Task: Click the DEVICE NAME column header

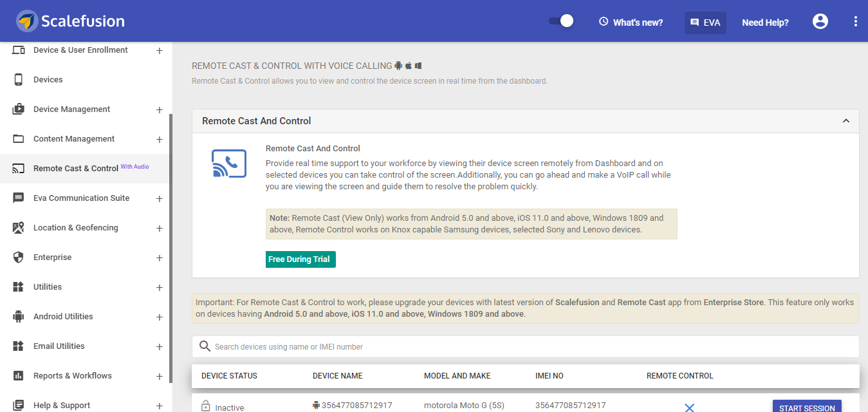Action: [x=338, y=376]
